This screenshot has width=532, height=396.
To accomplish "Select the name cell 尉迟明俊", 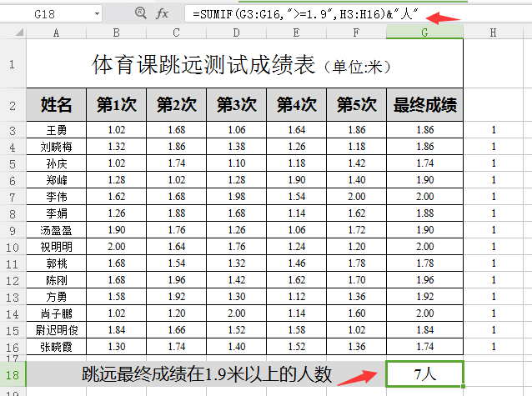I will tap(57, 330).
